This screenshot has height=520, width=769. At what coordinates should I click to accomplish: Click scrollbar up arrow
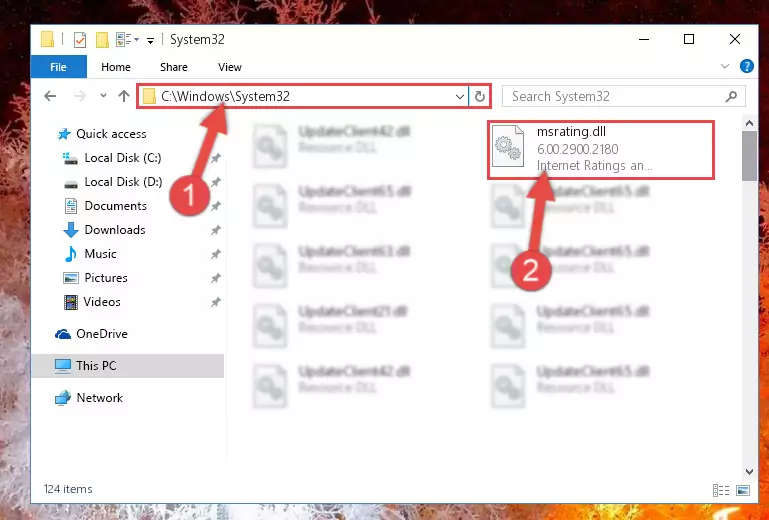(x=749, y=124)
